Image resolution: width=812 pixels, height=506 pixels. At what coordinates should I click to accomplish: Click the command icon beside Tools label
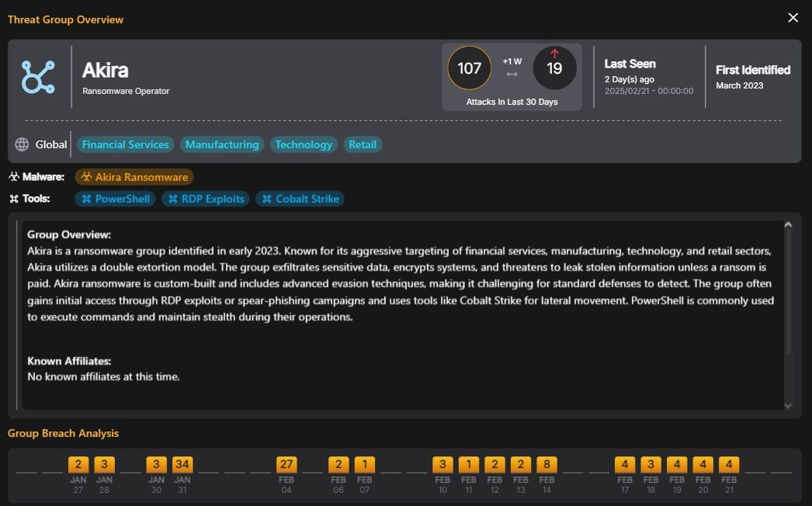pyautogui.click(x=14, y=199)
